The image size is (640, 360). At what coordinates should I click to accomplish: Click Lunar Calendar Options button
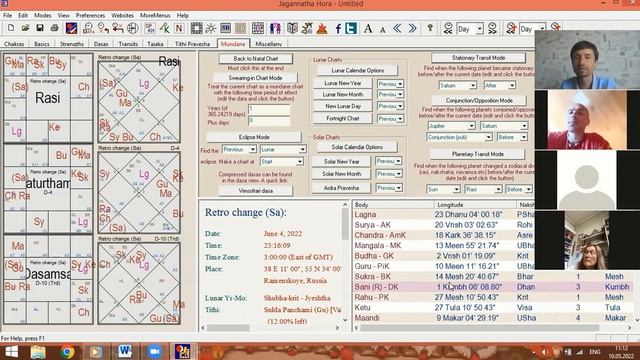[357, 70]
